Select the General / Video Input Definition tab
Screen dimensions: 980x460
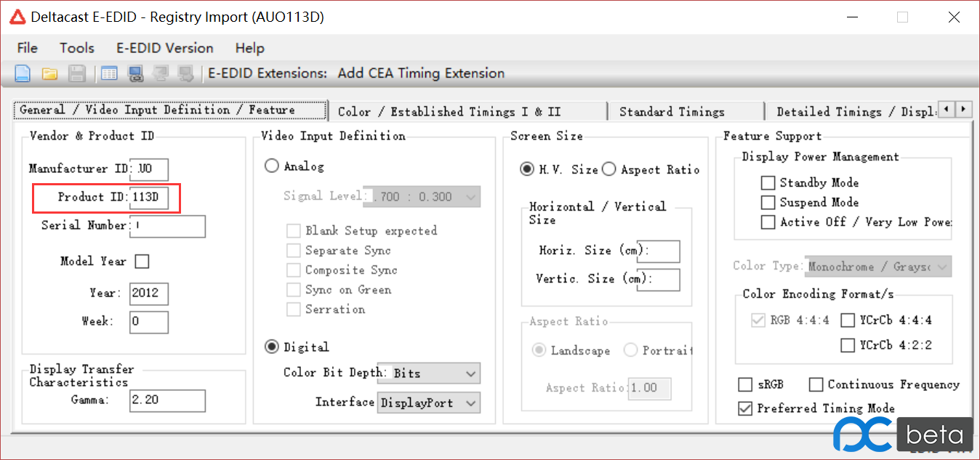170,110
